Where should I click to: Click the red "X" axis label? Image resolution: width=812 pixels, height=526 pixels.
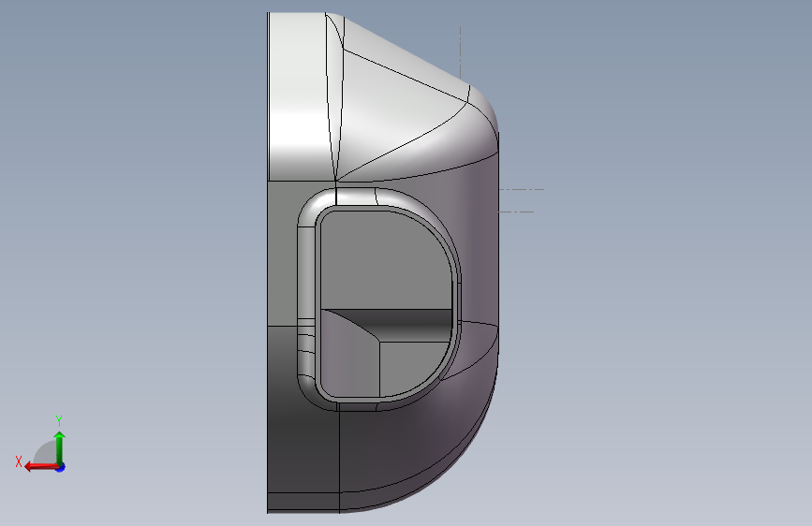[x=19, y=461]
